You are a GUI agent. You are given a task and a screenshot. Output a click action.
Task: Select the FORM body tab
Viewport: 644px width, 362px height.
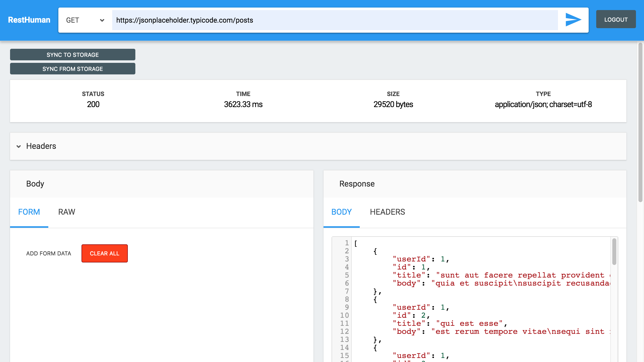click(x=29, y=212)
